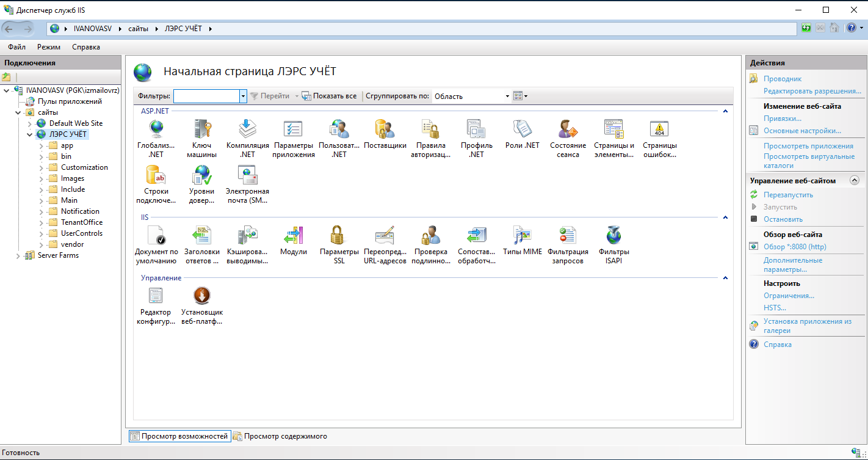Viewport: 868px width, 460px height.
Task: Click Остановить to stop the site
Action: (x=783, y=219)
